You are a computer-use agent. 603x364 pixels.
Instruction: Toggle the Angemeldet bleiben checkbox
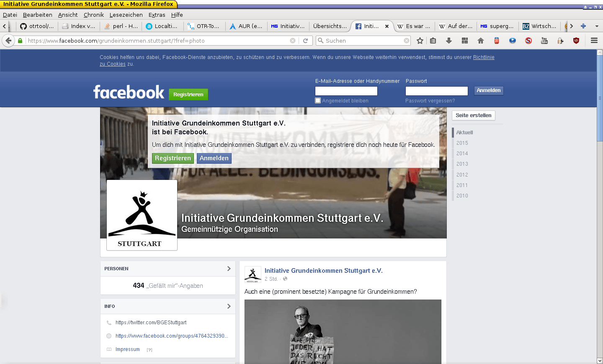(318, 100)
